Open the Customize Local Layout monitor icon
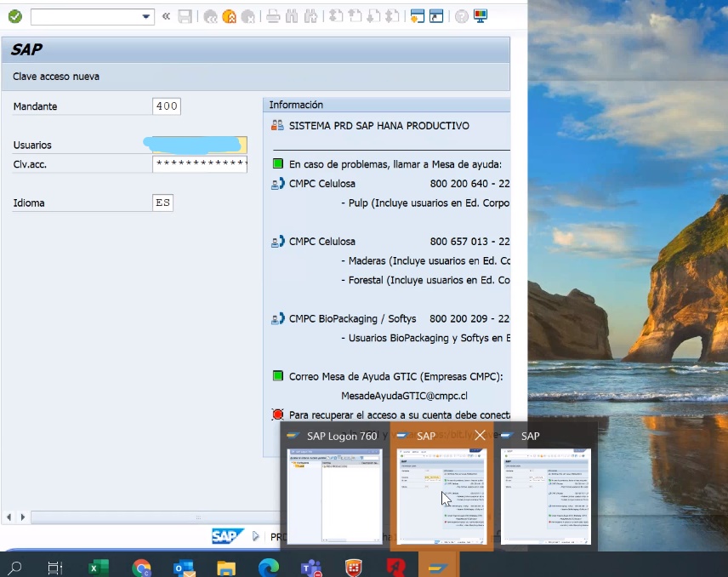This screenshot has height=577, width=728. 481,16
